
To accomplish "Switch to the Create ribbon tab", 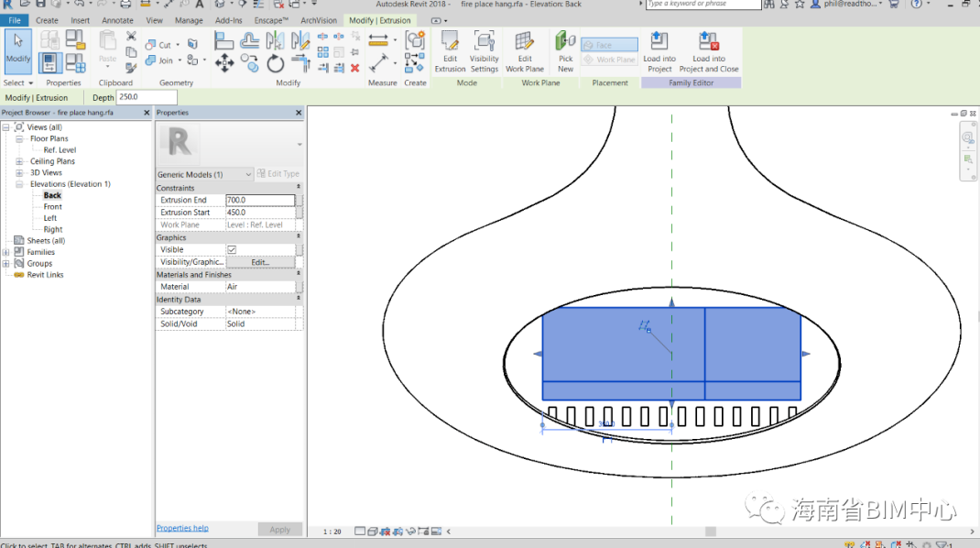I will [47, 20].
